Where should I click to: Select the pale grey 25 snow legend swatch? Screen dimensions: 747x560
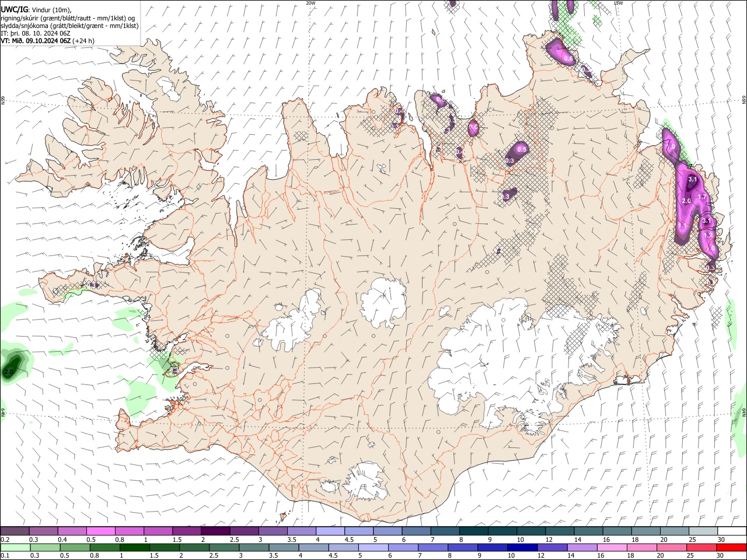703,531
